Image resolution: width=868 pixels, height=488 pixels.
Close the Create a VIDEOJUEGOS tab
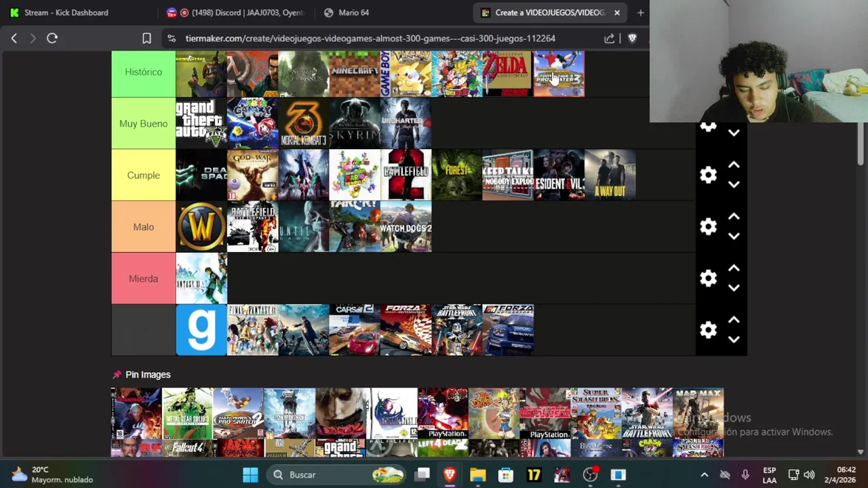pos(616,12)
